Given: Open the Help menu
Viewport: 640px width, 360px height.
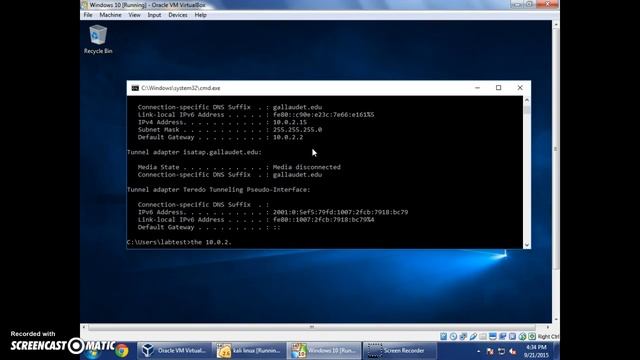Looking at the screenshot, I should click(x=200, y=15).
